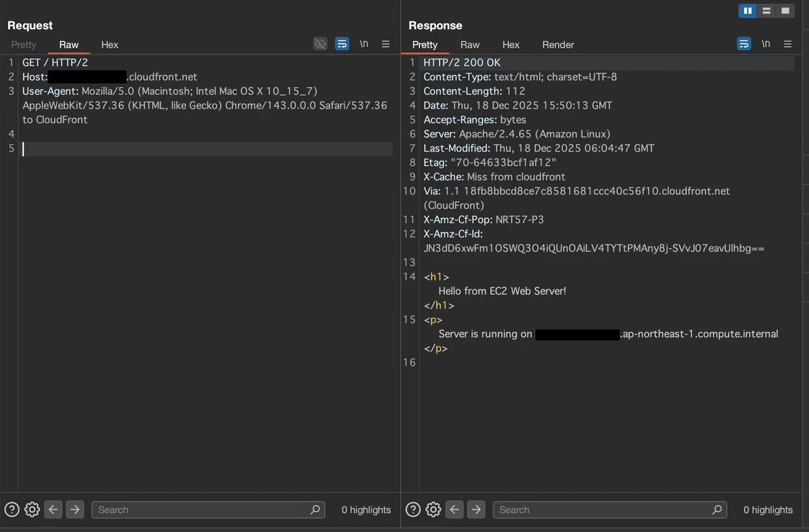Image resolution: width=809 pixels, height=532 pixels.
Task: Go to previous match arrow in Response
Action: coord(454,510)
